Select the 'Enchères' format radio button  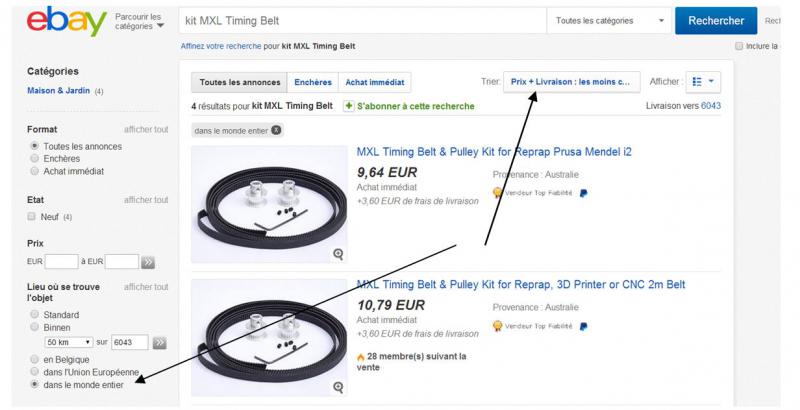coord(35,158)
